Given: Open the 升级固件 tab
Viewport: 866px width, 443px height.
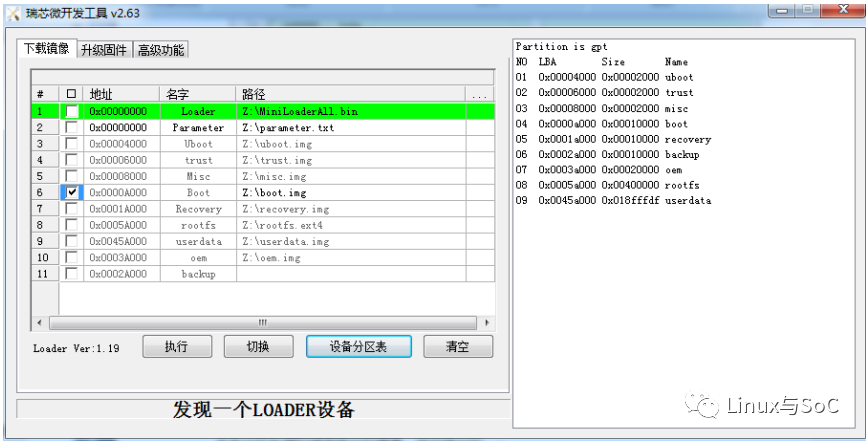Looking at the screenshot, I should [104, 50].
